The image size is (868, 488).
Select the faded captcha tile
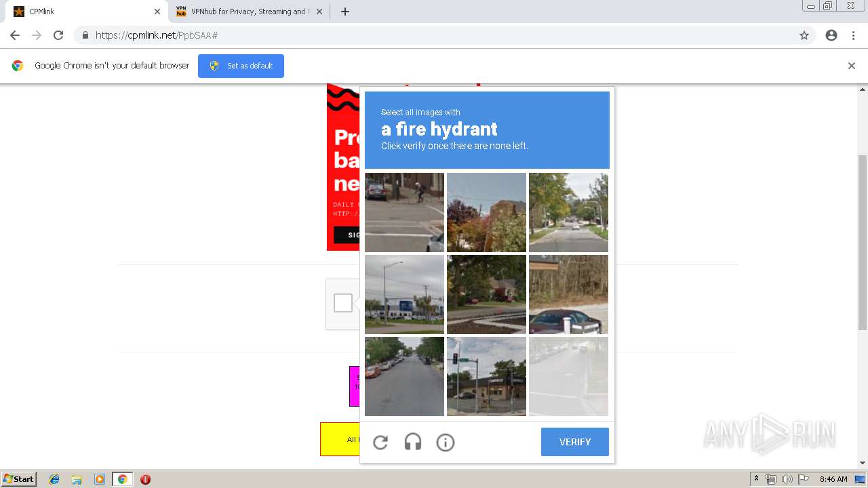click(568, 376)
